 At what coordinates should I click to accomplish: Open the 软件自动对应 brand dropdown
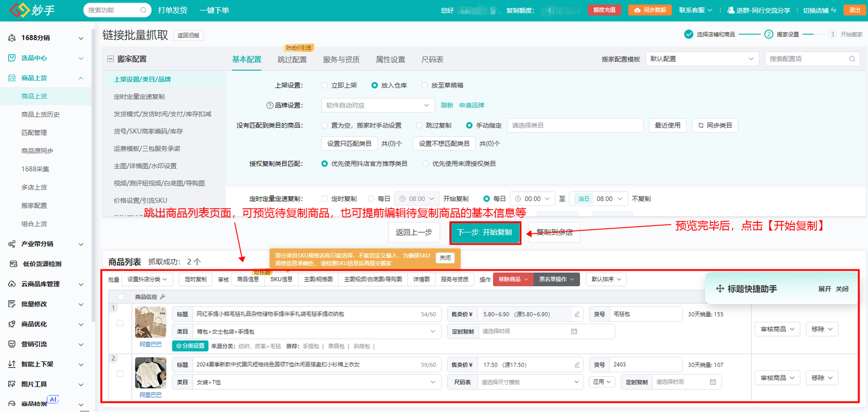pos(378,106)
